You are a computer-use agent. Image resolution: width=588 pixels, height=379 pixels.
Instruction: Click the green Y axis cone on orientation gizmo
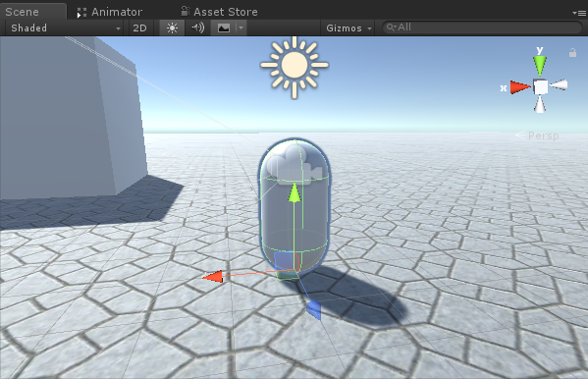point(540,66)
